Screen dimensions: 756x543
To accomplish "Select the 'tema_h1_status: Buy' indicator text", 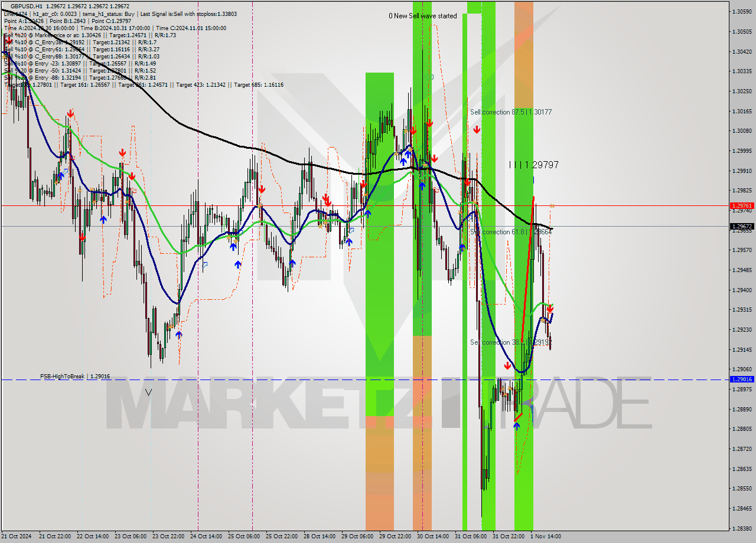I will click(x=108, y=14).
